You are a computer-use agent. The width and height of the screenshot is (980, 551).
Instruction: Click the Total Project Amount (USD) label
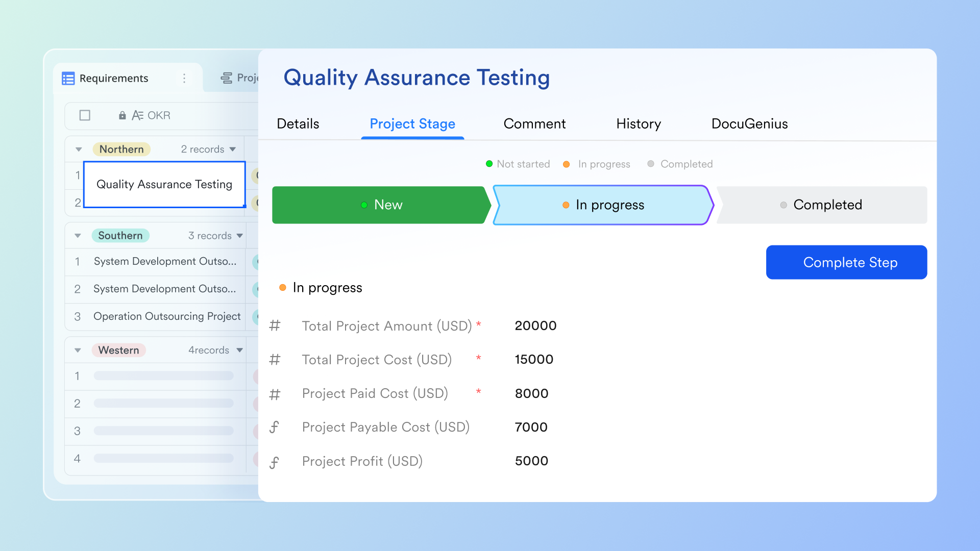pyautogui.click(x=386, y=326)
